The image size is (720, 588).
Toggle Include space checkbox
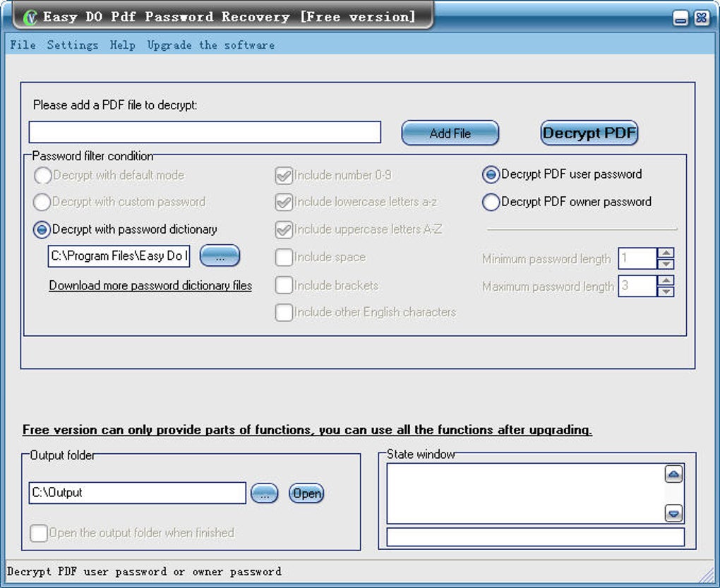(x=284, y=258)
